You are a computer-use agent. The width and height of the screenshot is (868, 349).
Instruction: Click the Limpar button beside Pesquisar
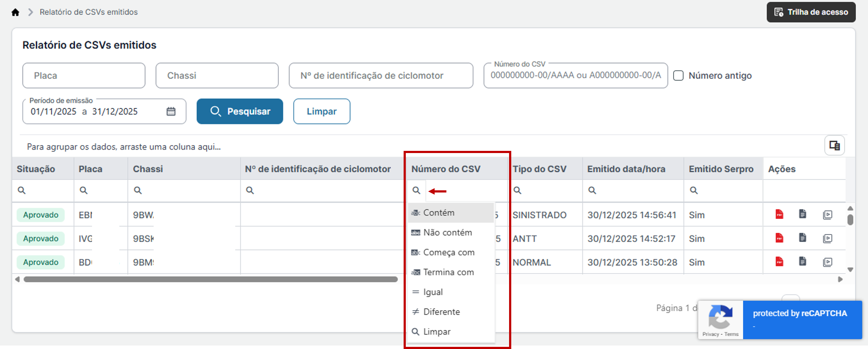[x=322, y=111]
